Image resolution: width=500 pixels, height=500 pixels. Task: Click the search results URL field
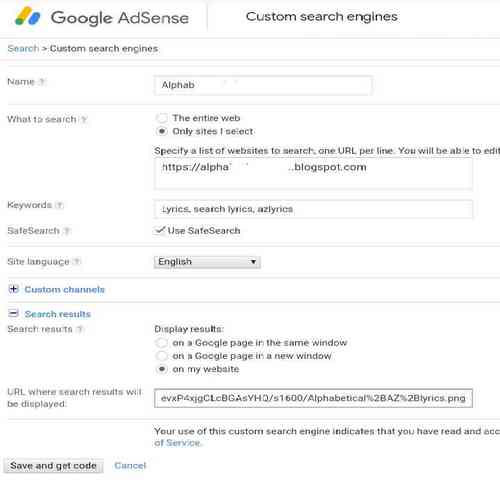(313, 398)
